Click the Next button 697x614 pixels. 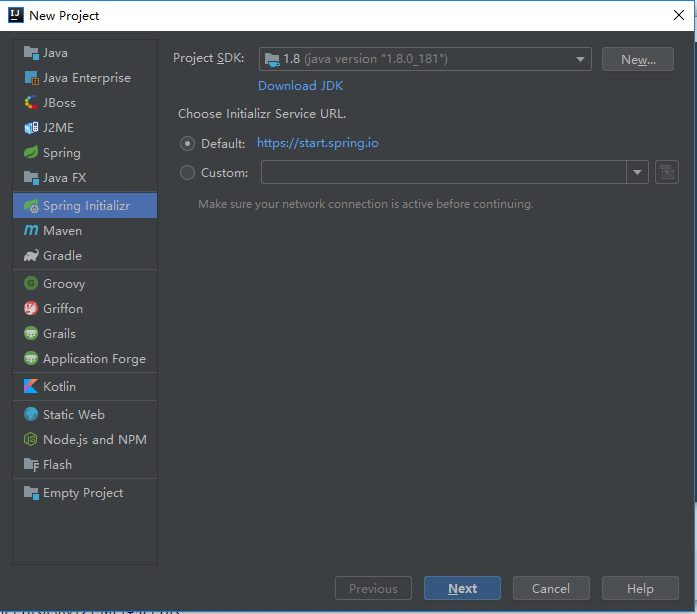click(462, 588)
